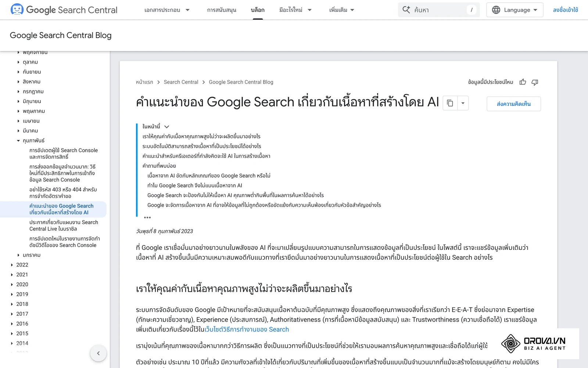Image resolution: width=588 pixels, height=368 pixels.
Task: Jump to คำถามที่พบบ่อย section
Action: [159, 166]
